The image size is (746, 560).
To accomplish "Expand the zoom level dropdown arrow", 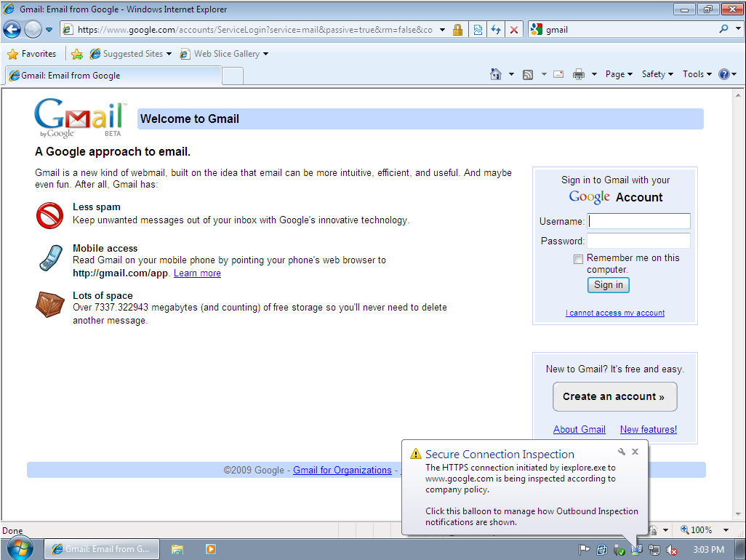I will point(726,530).
